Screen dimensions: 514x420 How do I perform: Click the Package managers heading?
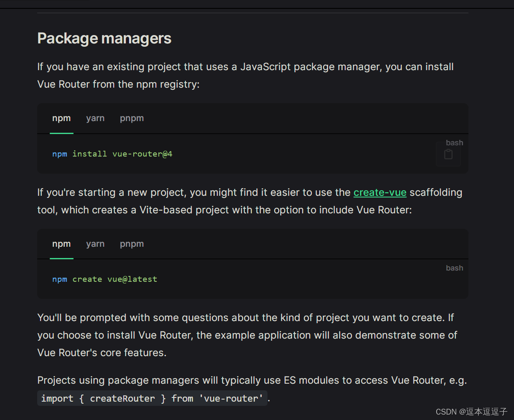point(104,38)
